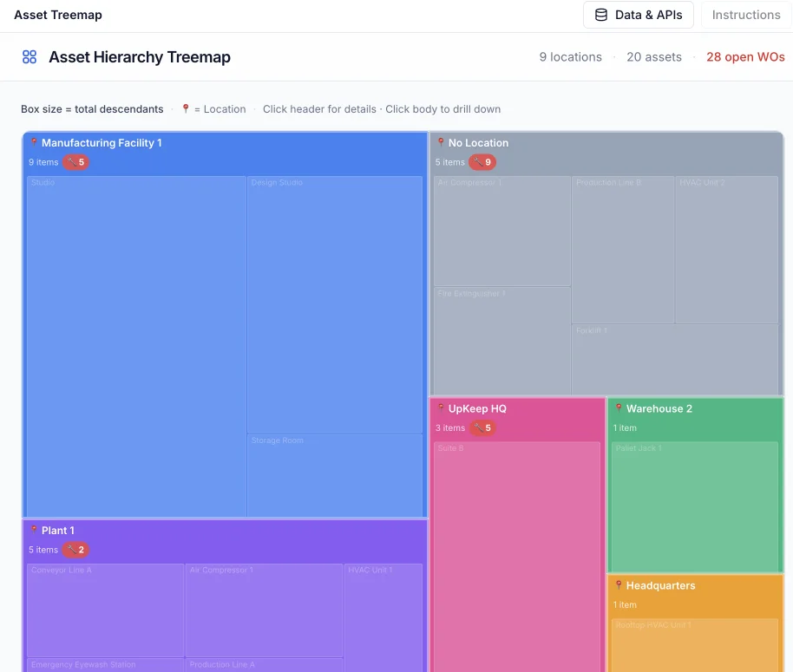793x672 pixels.
Task: Click the pin icon next to Headquarters
Action: [x=619, y=585]
